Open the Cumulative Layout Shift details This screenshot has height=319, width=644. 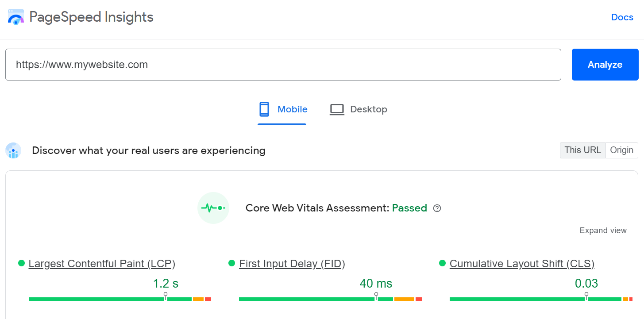(x=521, y=263)
